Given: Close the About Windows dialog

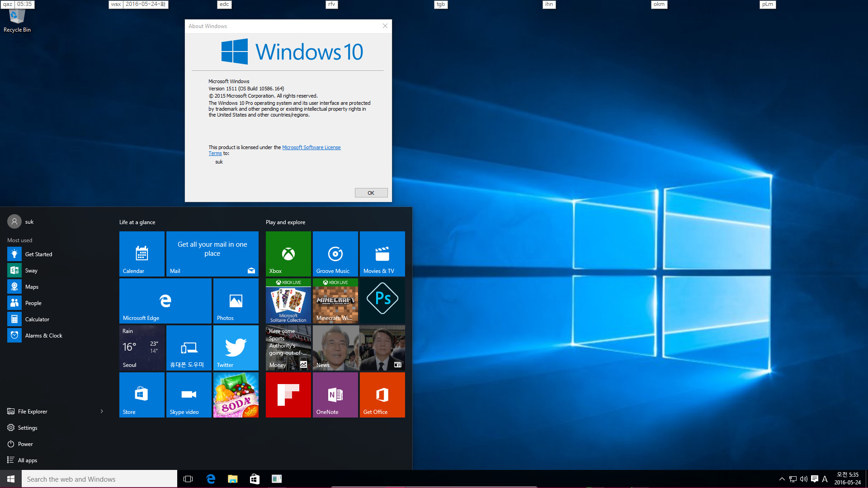Looking at the screenshot, I should 385,26.
